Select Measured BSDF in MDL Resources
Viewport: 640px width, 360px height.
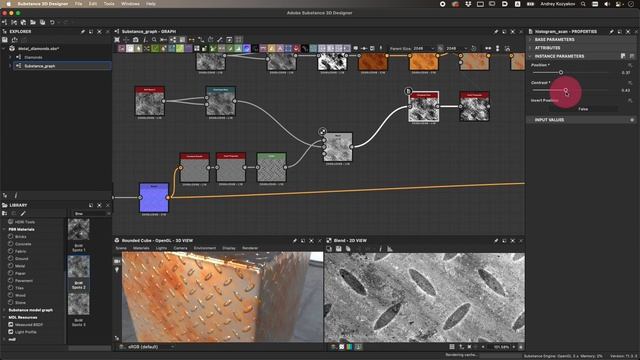[29, 325]
